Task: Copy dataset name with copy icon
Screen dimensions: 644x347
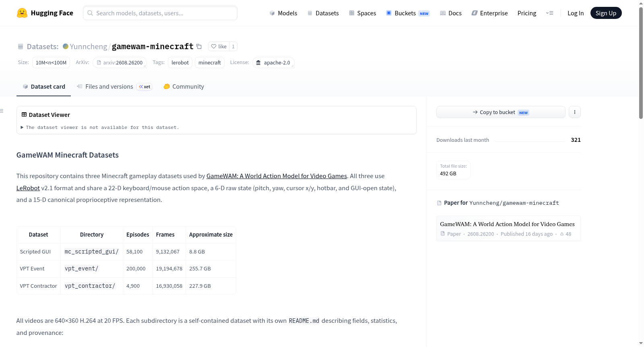Action: pos(199,46)
